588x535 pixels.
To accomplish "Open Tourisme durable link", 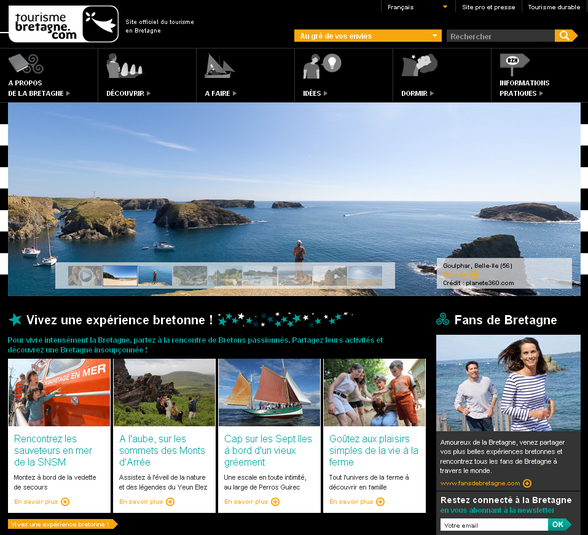I will click(x=554, y=7).
